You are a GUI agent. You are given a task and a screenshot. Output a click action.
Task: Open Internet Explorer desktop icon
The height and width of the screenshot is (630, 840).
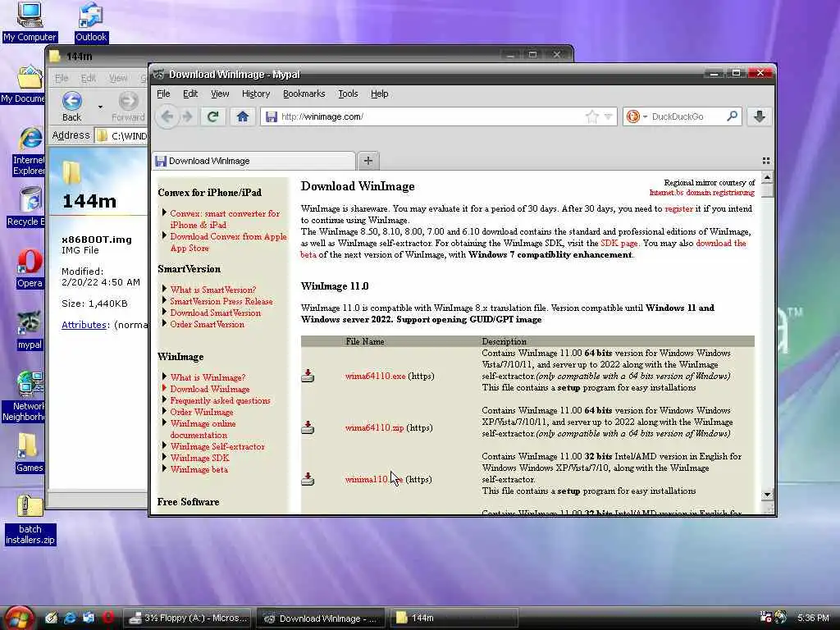click(30, 152)
